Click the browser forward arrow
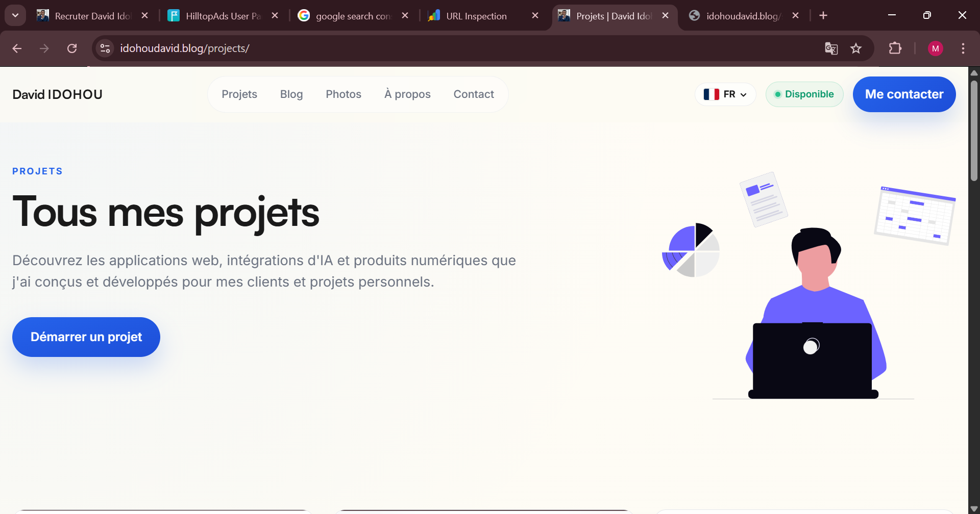The image size is (980, 514). pos(44,48)
